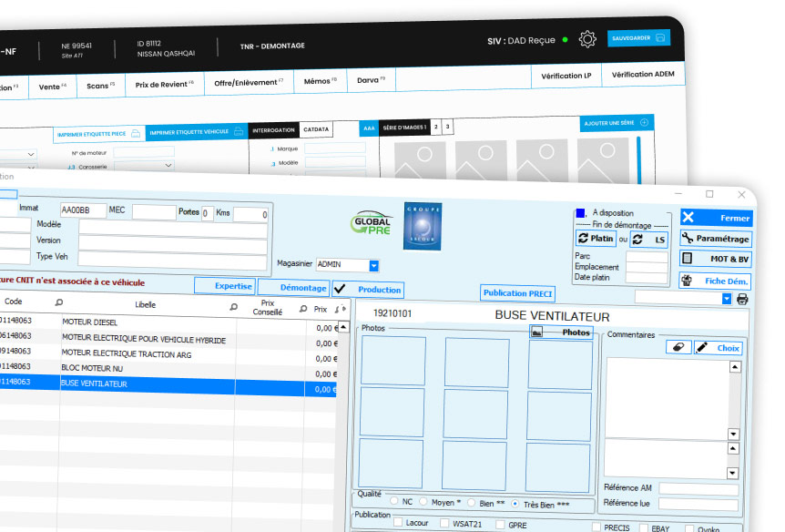Click the printer icon beside dropdown
The width and height of the screenshot is (785, 532).
742,299
